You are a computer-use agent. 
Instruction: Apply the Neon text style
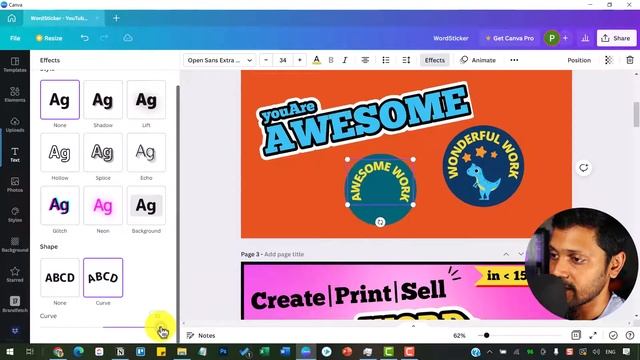(x=103, y=205)
